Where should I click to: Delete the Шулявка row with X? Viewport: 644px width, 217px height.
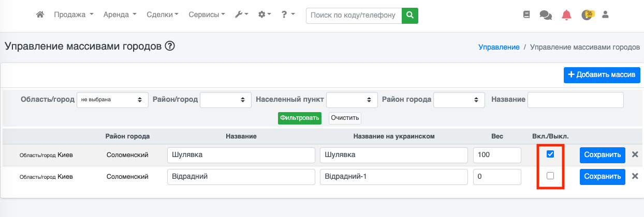(x=635, y=154)
